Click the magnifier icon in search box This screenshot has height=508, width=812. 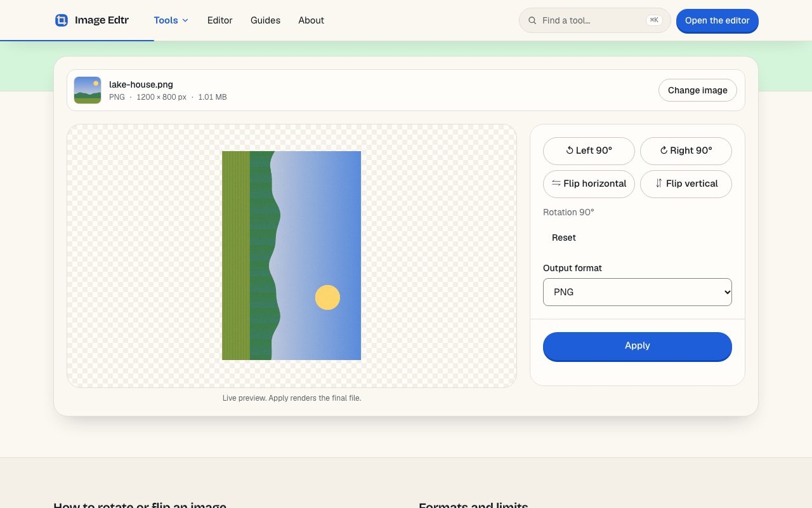532,20
